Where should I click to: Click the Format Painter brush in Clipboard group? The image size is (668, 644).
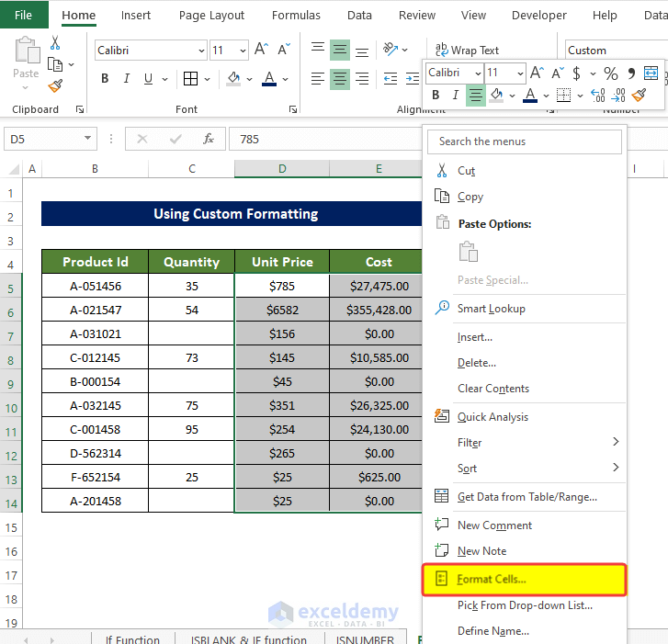(x=55, y=86)
